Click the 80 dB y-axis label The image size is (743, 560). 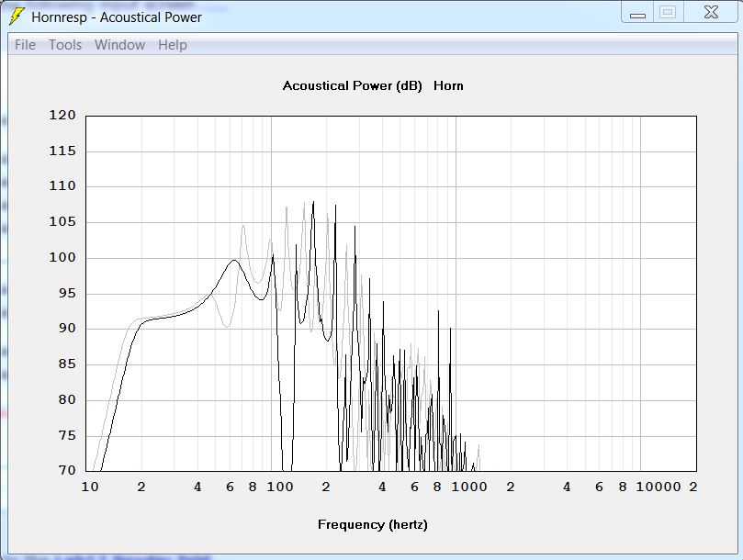click(x=67, y=400)
